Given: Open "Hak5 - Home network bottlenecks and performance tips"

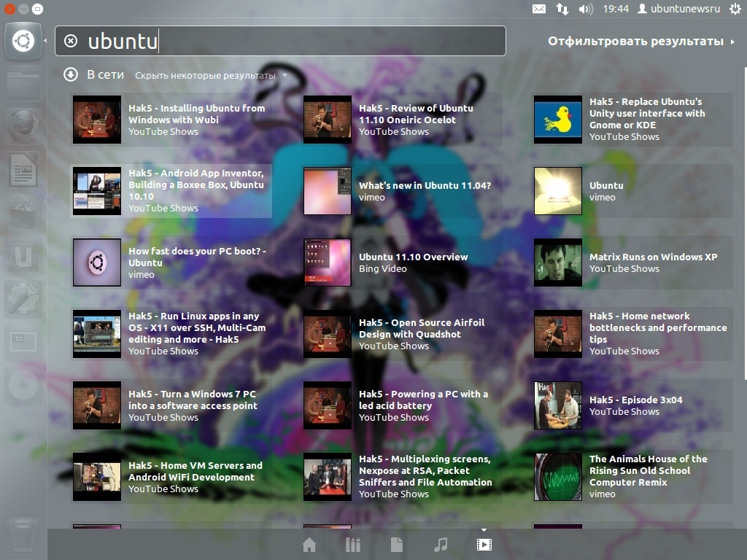Looking at the screenshot, I should pyautogui.click(x=632, y=334).
